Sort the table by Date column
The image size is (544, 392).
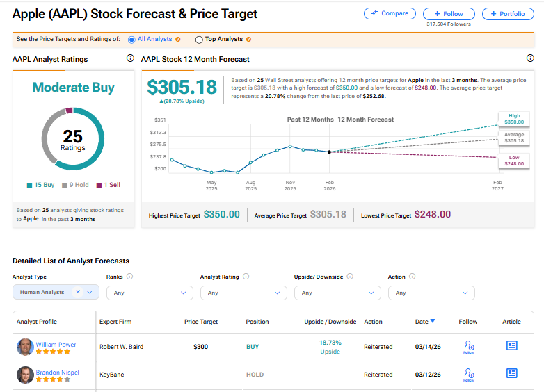coord(425,322)
